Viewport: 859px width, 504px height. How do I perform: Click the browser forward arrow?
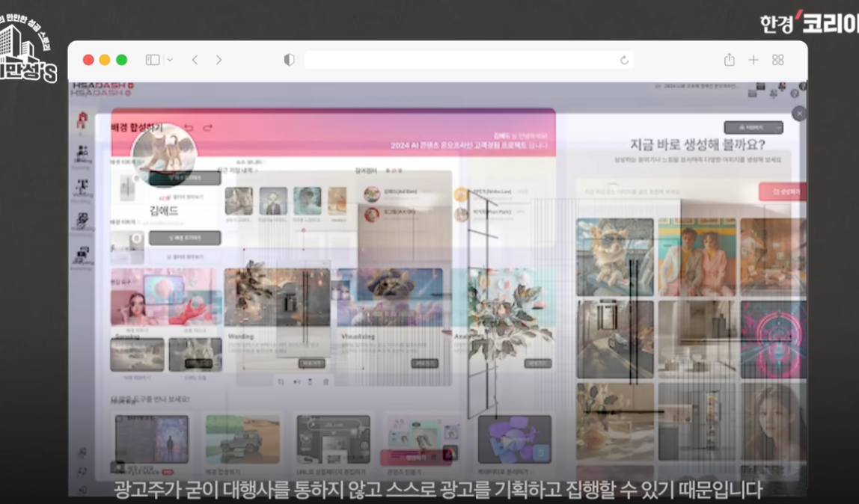pos(218,60)
